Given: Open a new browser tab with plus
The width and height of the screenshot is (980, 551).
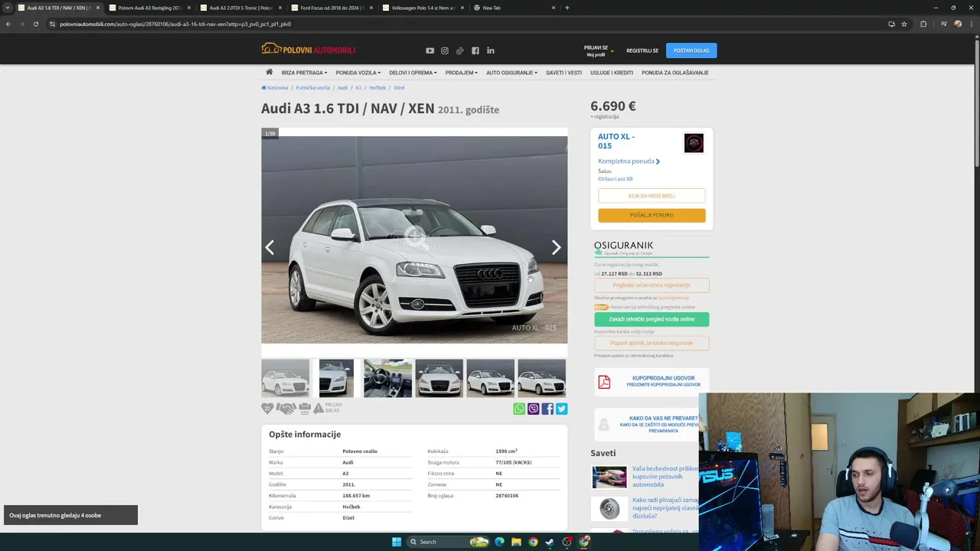Looking at the screenshot, I should point(567,8).
